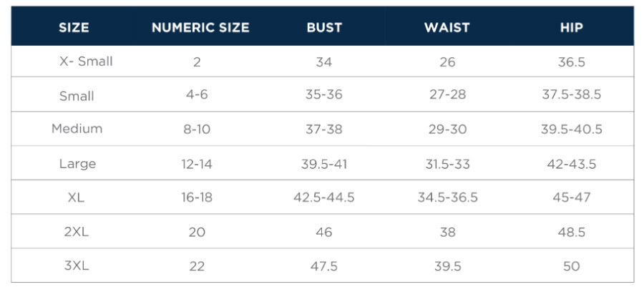Select the X- Small size row label

[86, 62]
